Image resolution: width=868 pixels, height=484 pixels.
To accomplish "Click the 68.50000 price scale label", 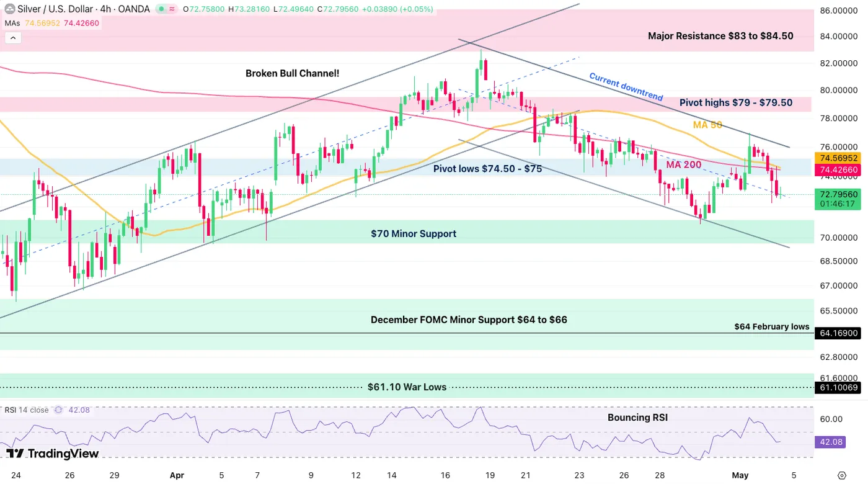I will tap(839, 261).
